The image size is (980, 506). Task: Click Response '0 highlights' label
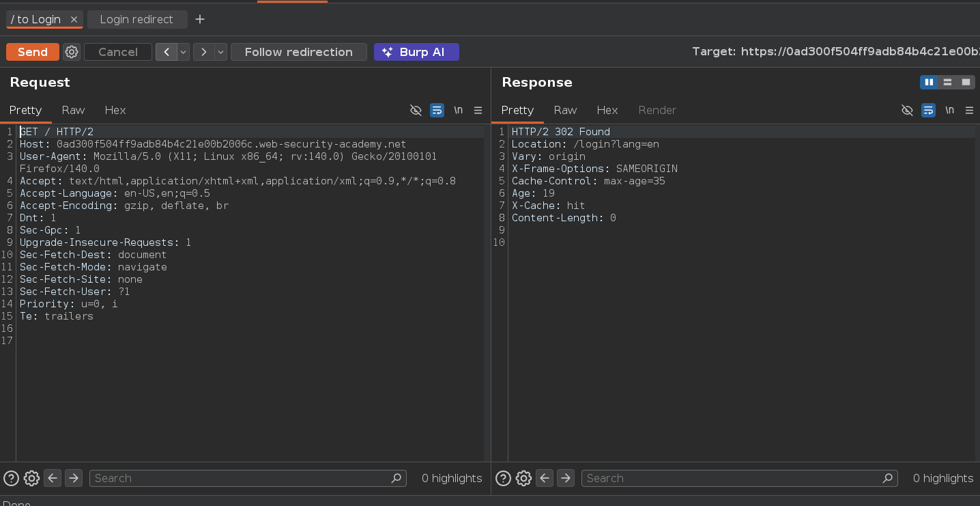point(943,478)
